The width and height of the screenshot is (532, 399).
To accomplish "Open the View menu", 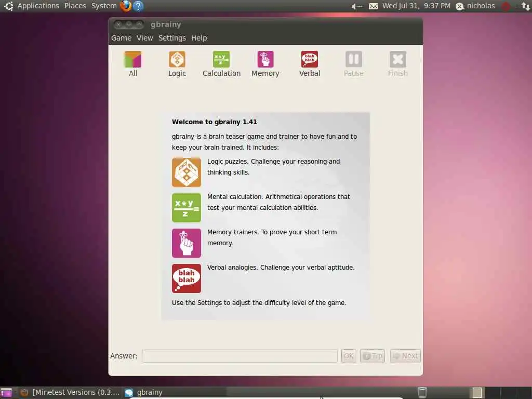I will 144,38.
